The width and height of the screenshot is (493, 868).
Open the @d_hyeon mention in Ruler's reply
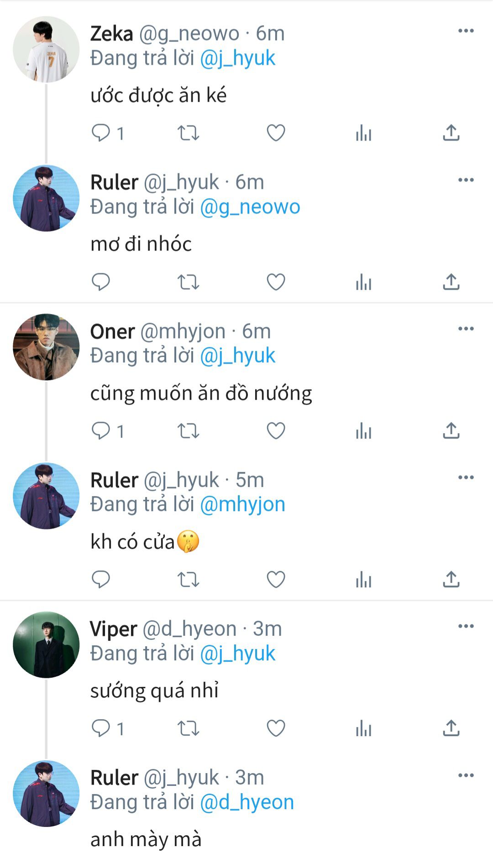click(x=247, y=802)
